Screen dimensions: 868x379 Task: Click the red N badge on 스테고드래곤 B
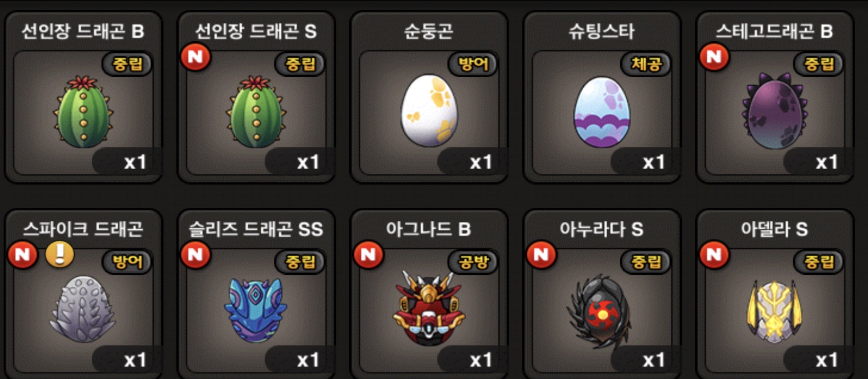point(714,57)
